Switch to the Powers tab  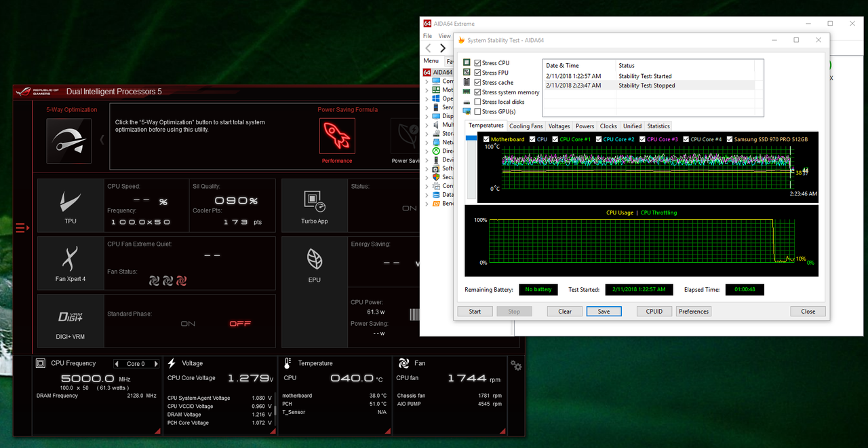585,126
